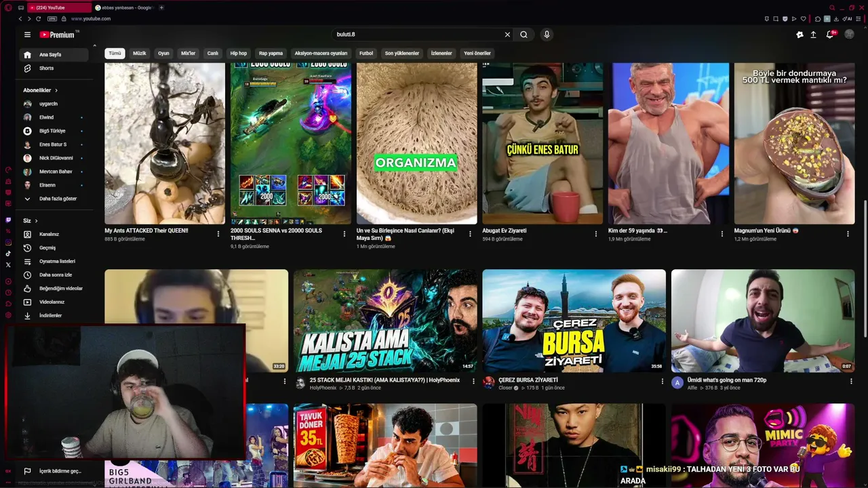Collapse the sidebar with the small up arrow
Viewport: 868px width, 488px height.
point(94,46)
